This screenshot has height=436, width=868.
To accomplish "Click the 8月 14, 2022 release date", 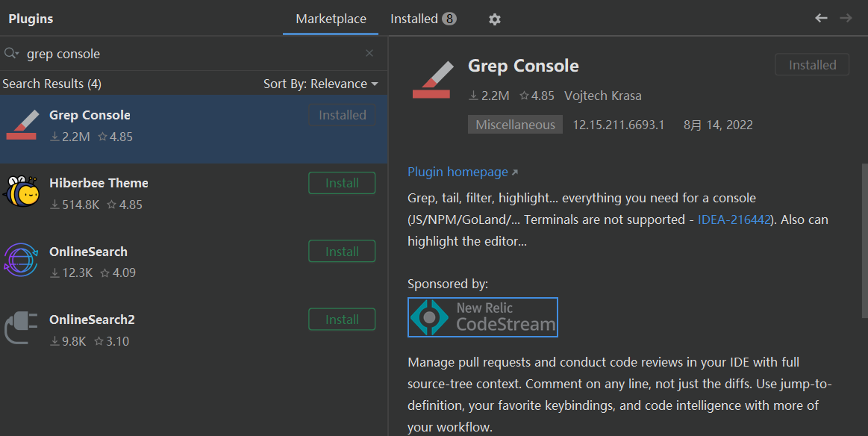I will [718, 125].
